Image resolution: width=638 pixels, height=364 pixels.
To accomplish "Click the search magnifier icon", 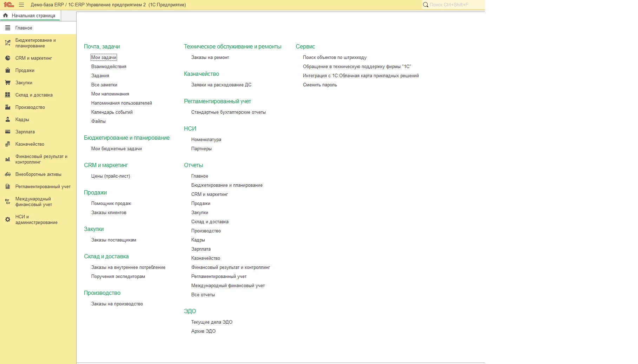I will [x=426, y=5].
